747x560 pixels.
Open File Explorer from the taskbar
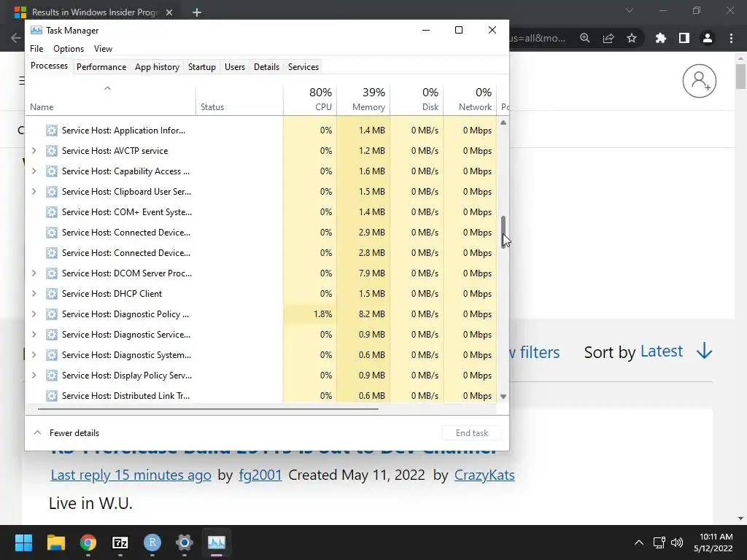pos(55,542)
